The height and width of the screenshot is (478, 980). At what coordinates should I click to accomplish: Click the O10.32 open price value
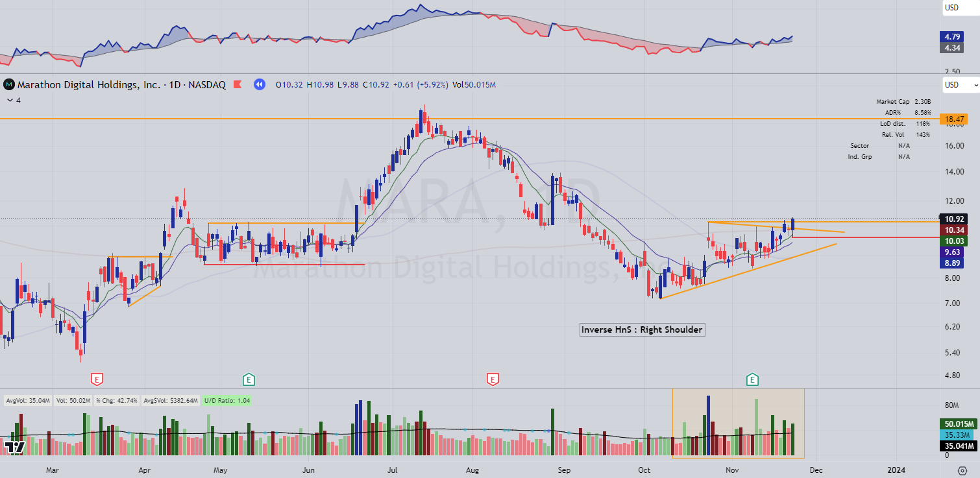[x=289, y=84]
